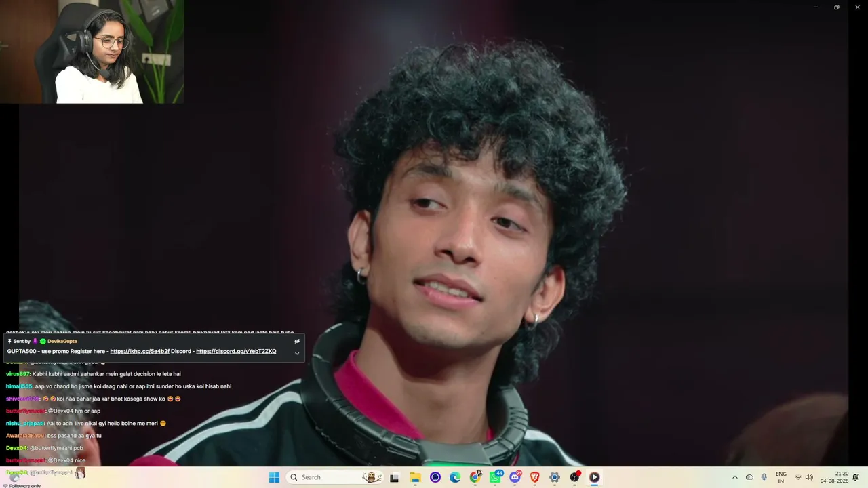Close the video player window
This screenshot has width=868, height=488.
pos(857,7)
